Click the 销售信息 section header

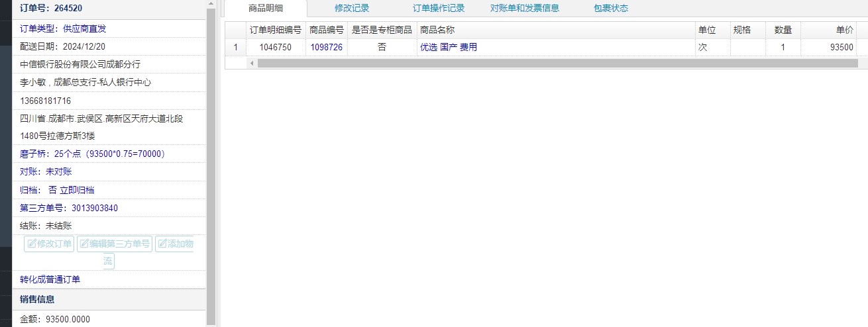point(109,299)
